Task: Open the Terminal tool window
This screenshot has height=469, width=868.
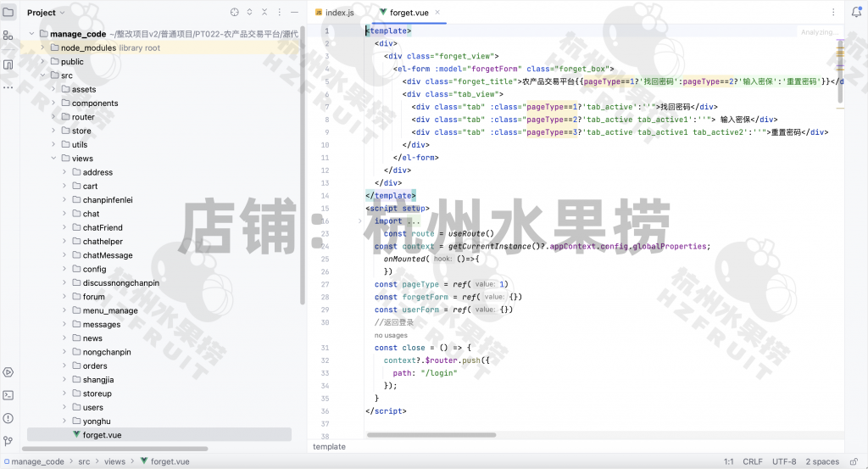Action: click(8, 395)
